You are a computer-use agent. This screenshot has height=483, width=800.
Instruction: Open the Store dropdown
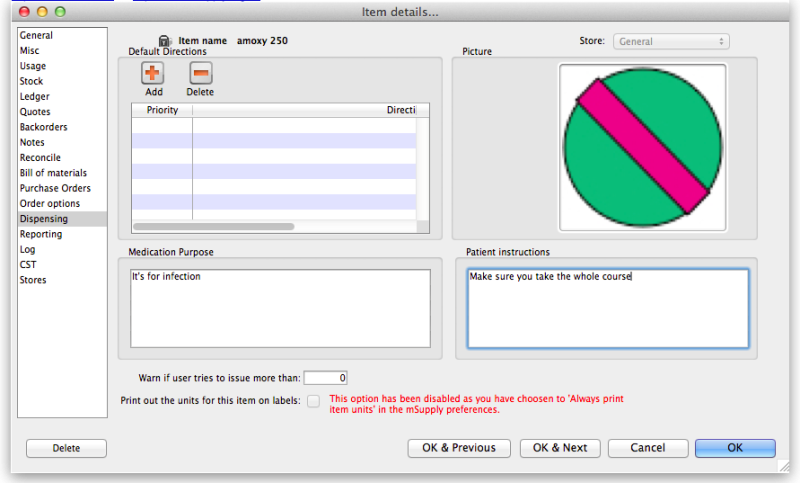[670, 41]
